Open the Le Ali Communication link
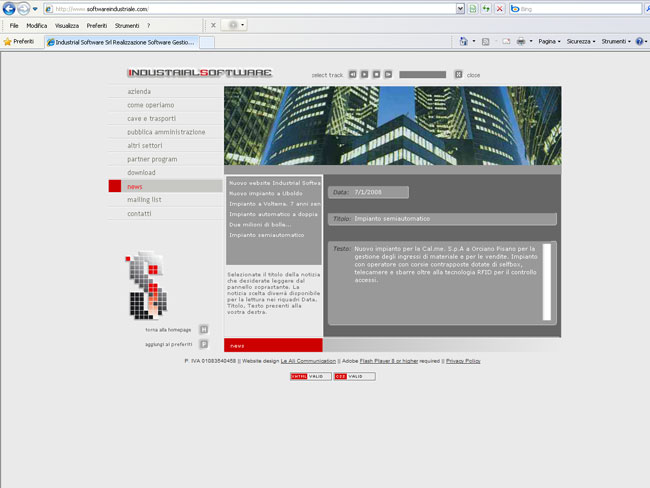The height and width of the screenshot is (488, 650). [308, 361]
